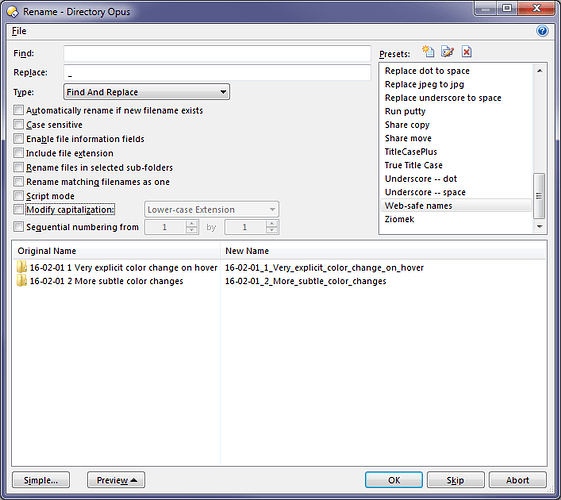Enable Script mode checkbox
Screen dimensions: 561x500
click(x=19, y=196)
